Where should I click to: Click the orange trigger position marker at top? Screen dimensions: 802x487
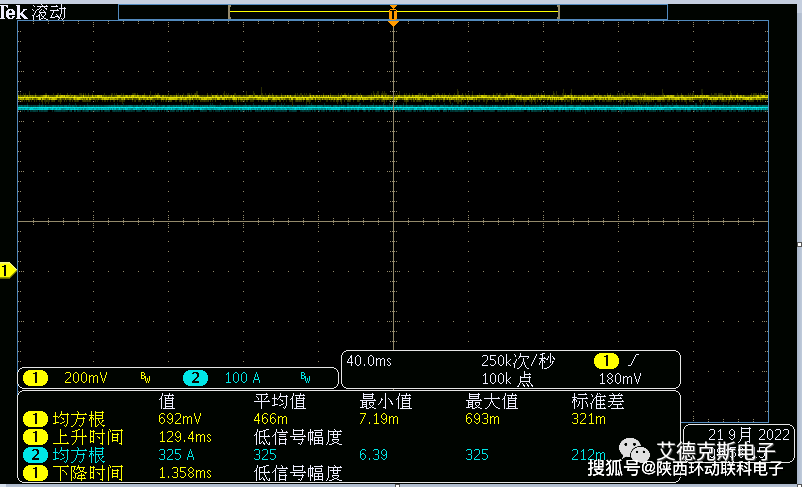tap(393, 16)
